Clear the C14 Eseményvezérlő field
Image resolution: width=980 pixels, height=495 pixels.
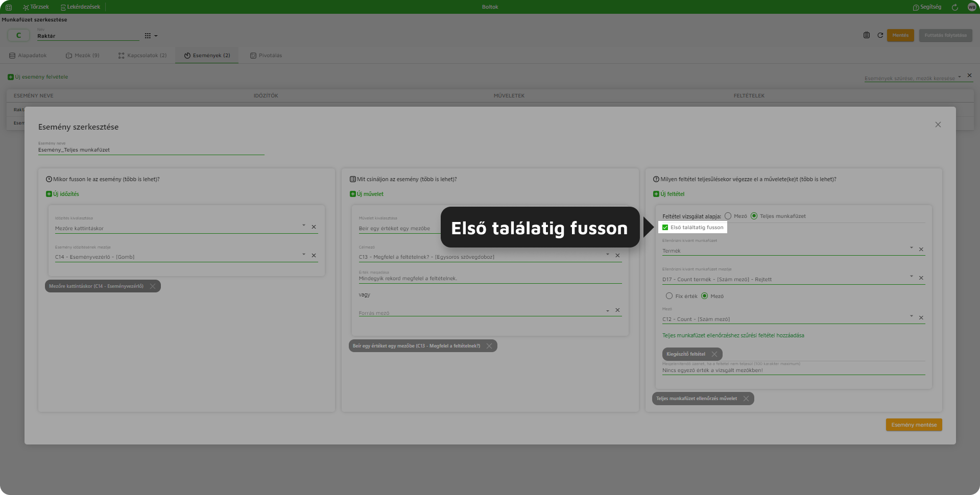click(314, 255)
